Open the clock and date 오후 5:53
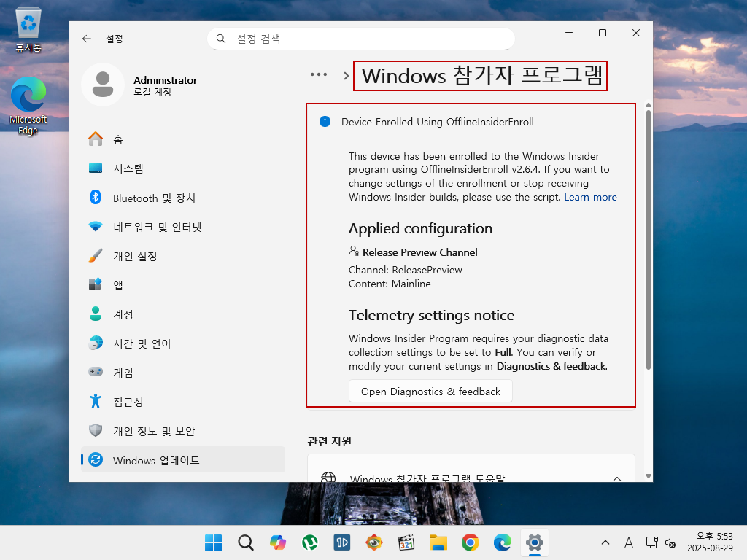747x560 pixels. (710, 542)
